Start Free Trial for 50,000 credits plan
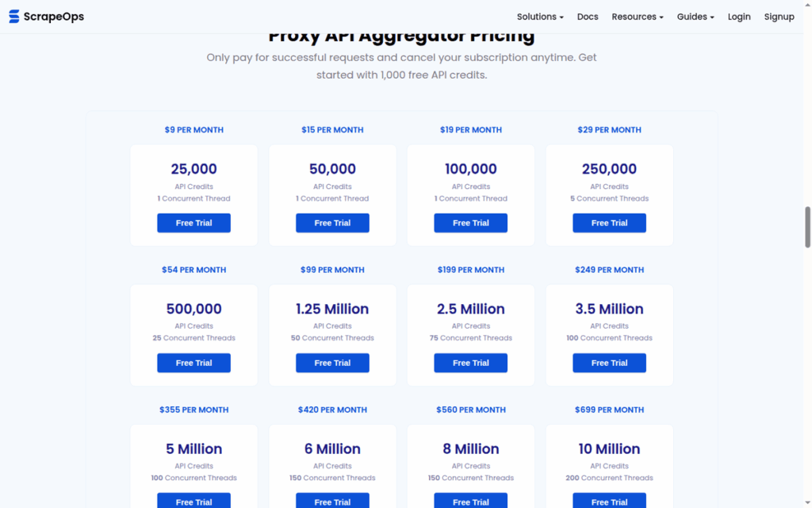Viewport: 812px width, 508px height. coord(332,223)
